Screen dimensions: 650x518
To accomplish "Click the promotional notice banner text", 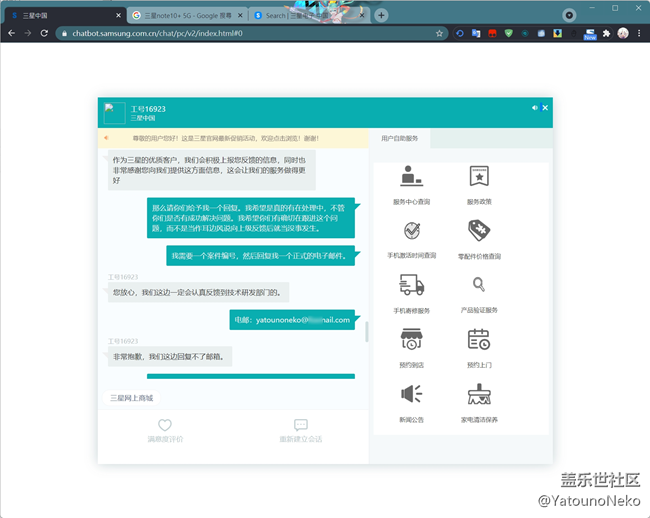I will [x=226, y=138].
